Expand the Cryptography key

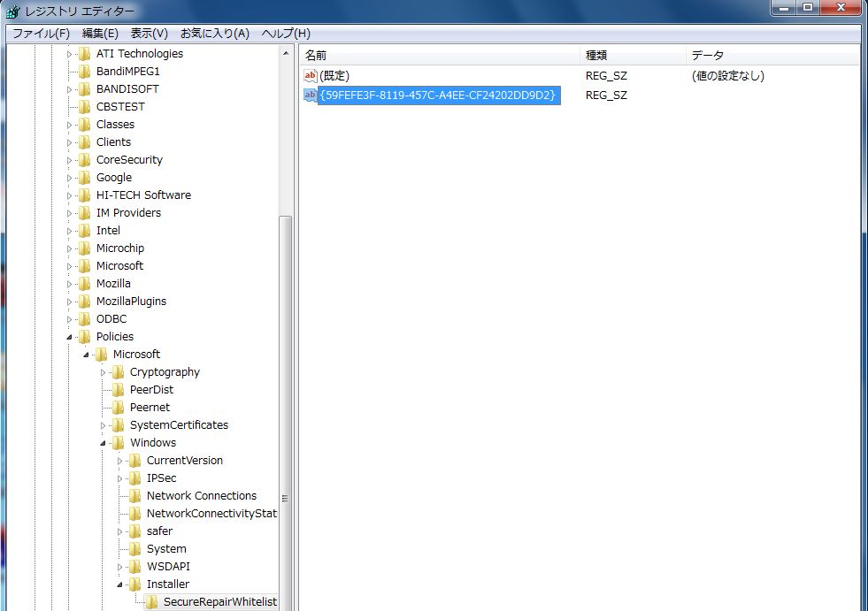pyautogui.click(x=103, y=373)
